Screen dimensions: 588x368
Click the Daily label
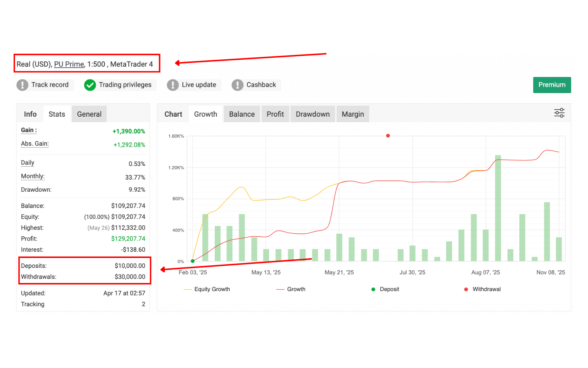(28, 163)
